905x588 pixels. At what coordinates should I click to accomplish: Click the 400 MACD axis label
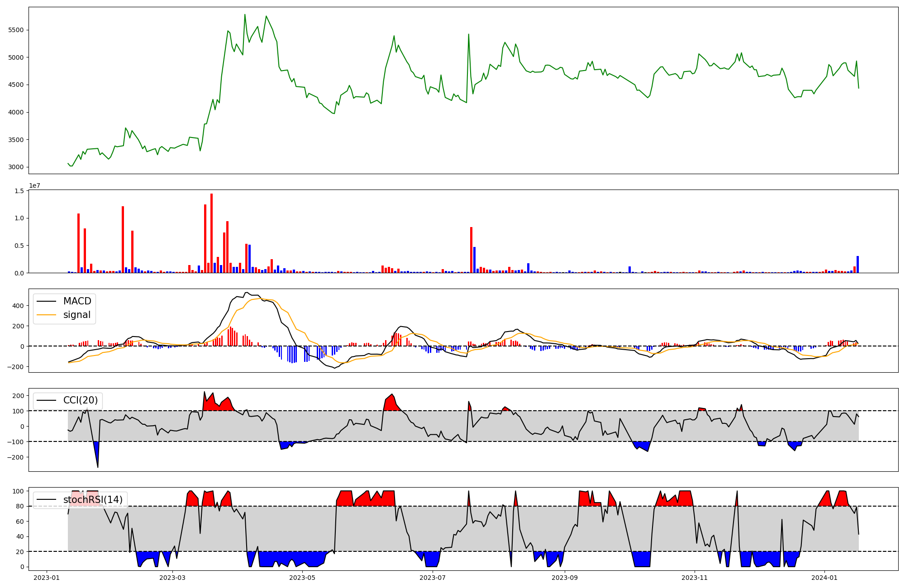pyautogui.click(x=19, y=306)
